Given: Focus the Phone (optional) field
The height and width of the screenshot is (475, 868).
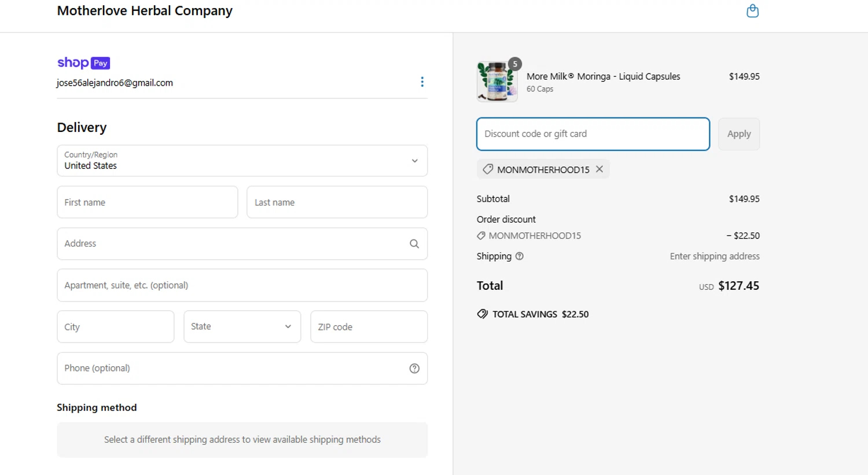Looking at the screenshot, I should (242, 368).
